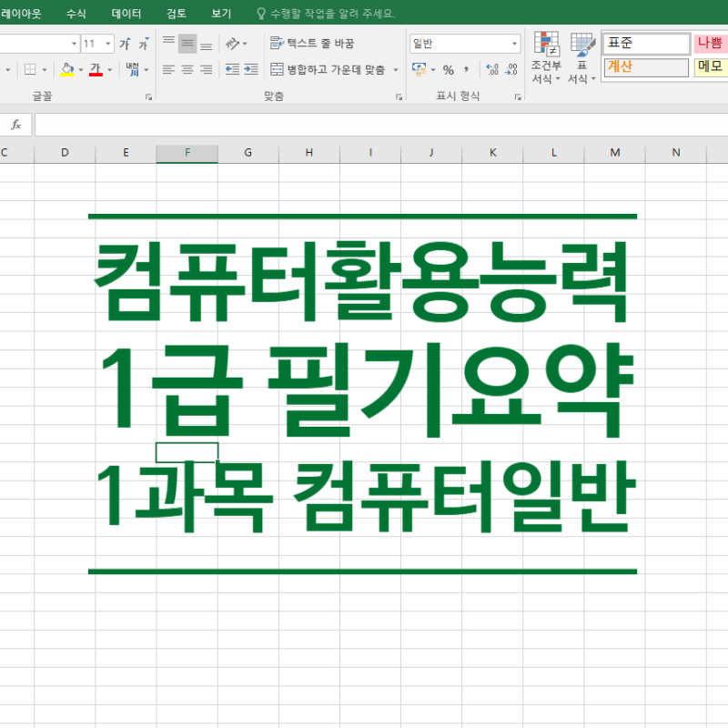Click into the formula bar
Image resolution: width=728 pixels, height=728 pixels.
(381, 125)
